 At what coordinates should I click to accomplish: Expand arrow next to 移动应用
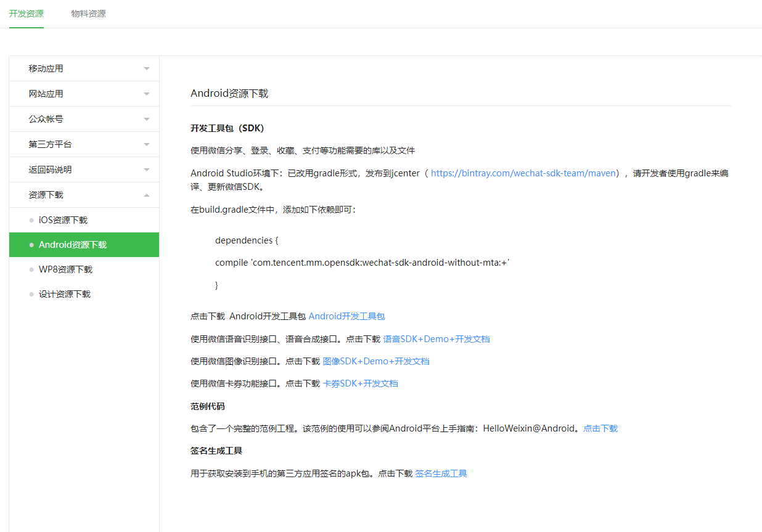click(147, 68)
